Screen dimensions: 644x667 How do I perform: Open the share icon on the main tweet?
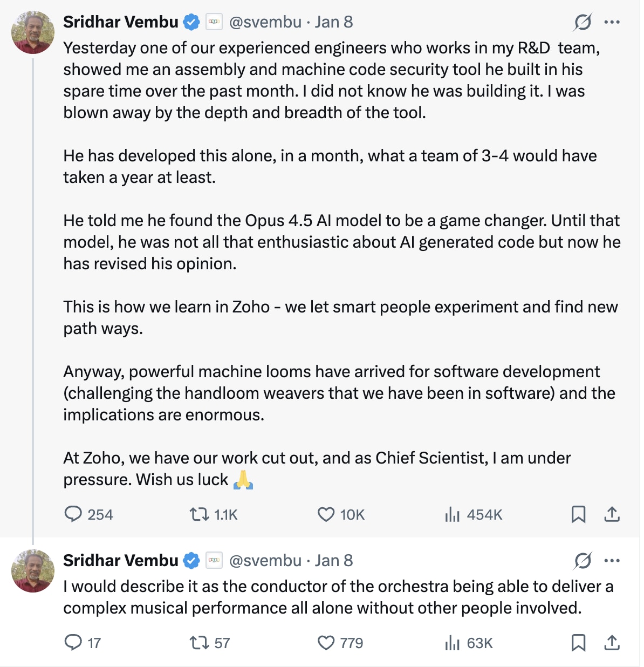(612, 515)
